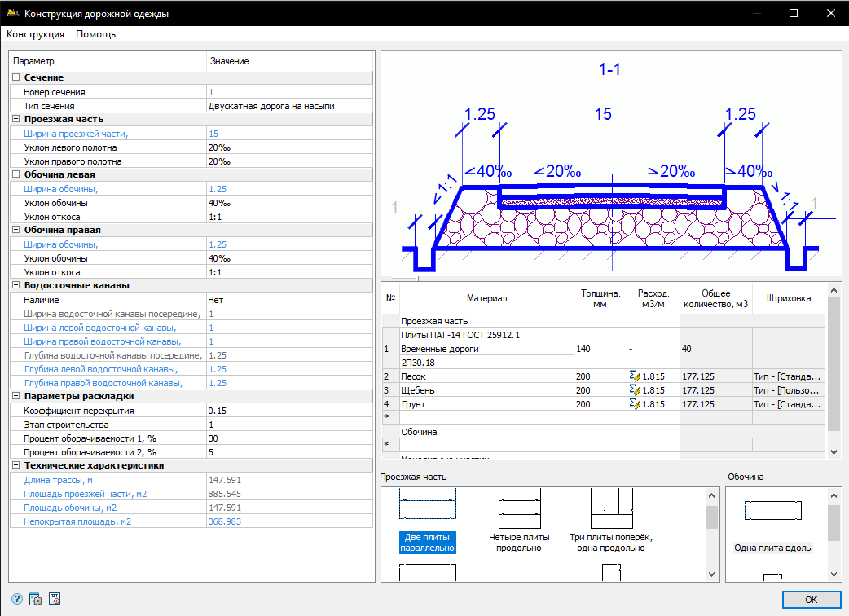The height and width of the screenshot is (616, 849).
Task: Collapse the Обочина левая group
Action: coord(15,174)
